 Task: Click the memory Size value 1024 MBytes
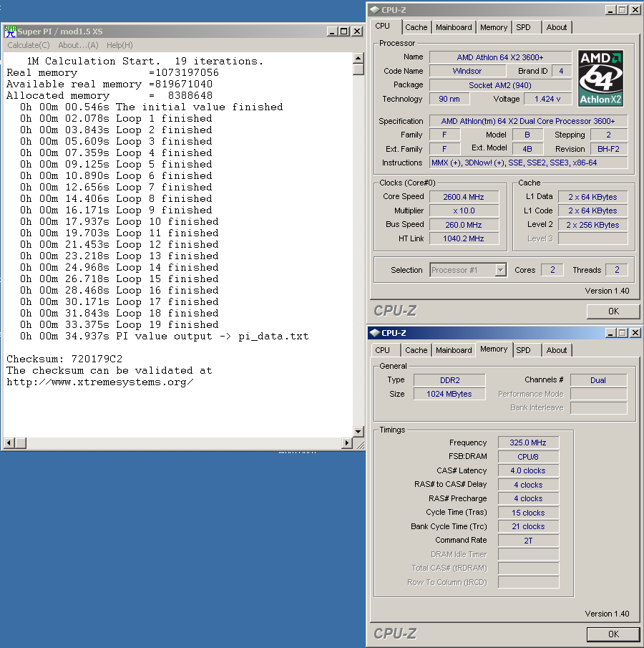point(449,394)
